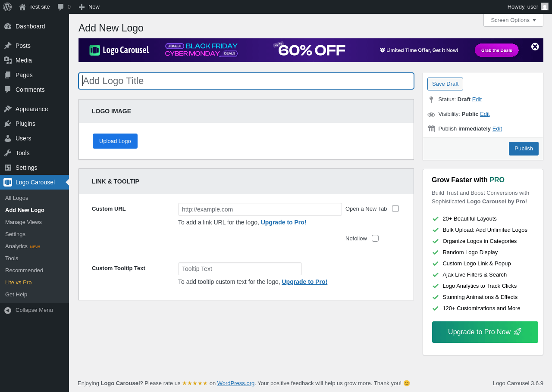Click the Dashboard gauge icon
Image resolution: width=552 pixels, height=392 pixels.
[x=8, y=26]
